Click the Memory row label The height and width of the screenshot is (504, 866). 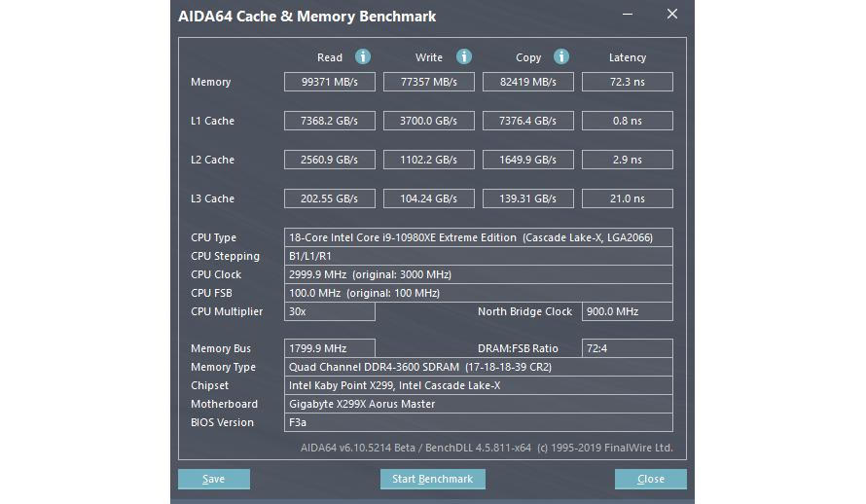coord(210,82)
